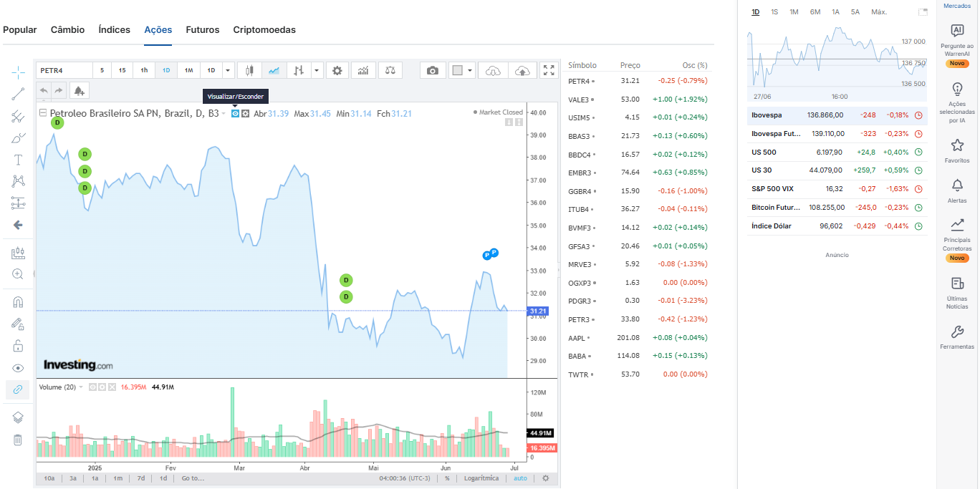Image resolution: width=980 pixels, height=489 pixels.
Task: Open chart style dropdown arrow beside bars
Action: coord(317,70)
